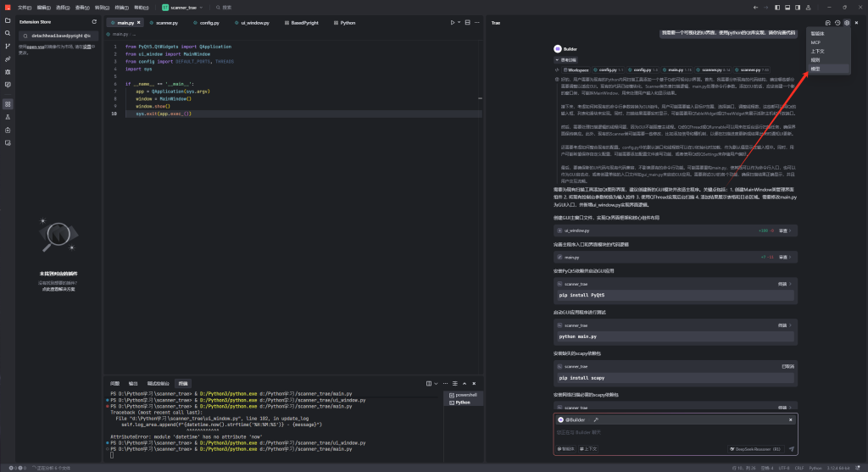The image size is (868, 472).
Task: Split the editor with layout icon
Action: pyautogui.click(x=468, y=23)
